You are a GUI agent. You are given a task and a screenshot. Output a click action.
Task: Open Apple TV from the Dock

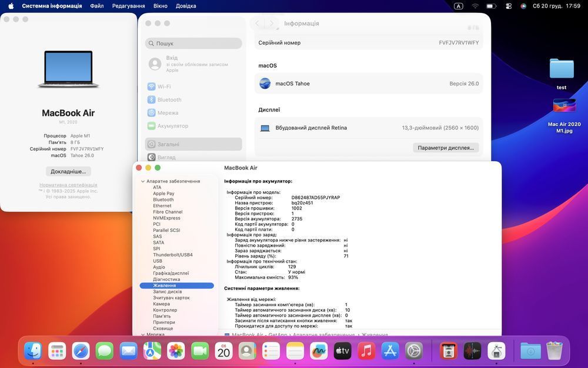tap(342, 352)
